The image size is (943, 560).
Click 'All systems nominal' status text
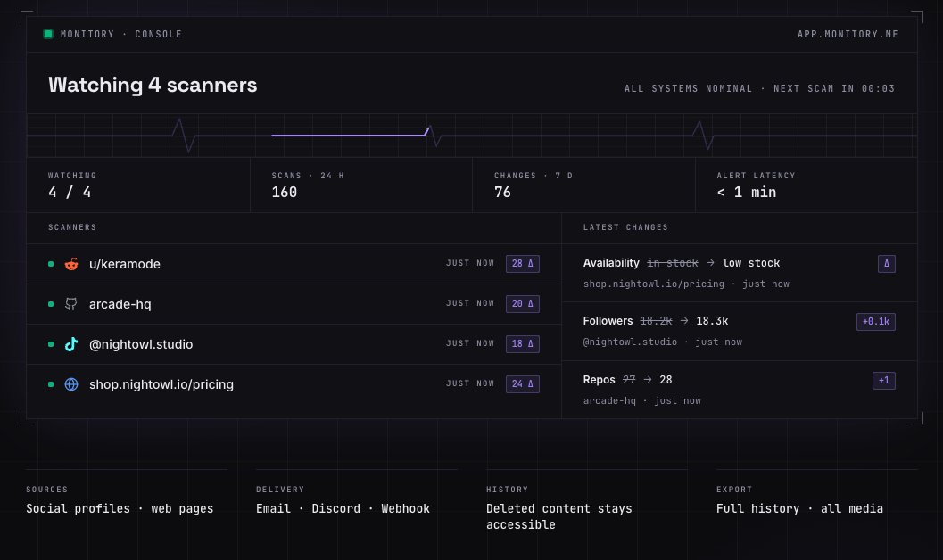tap(688, 88)
